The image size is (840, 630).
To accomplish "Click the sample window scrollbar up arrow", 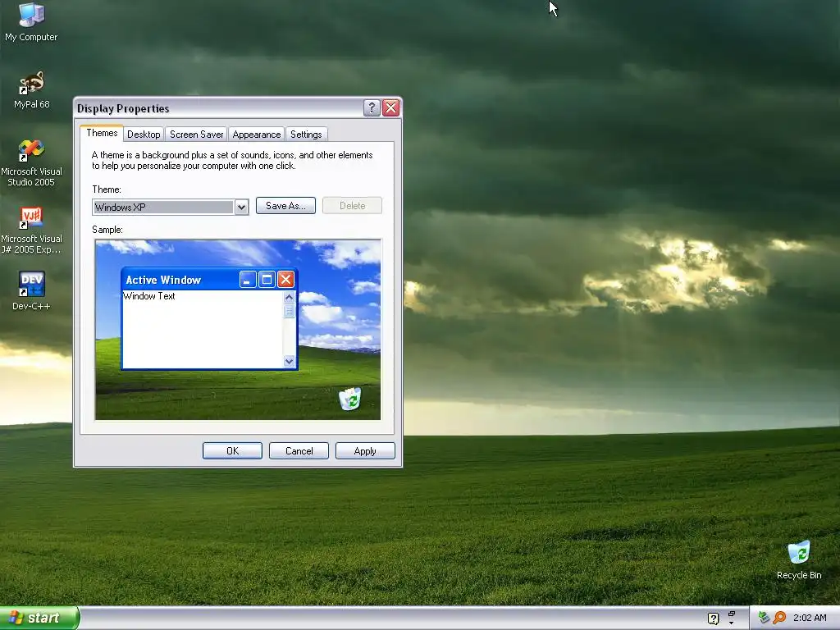I will point(290,297).
